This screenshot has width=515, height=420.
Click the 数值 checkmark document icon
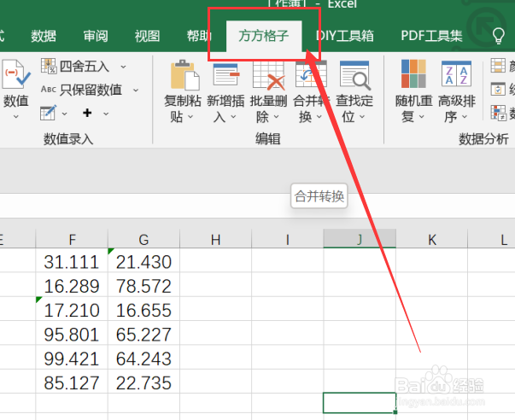[x=15, y=74]
